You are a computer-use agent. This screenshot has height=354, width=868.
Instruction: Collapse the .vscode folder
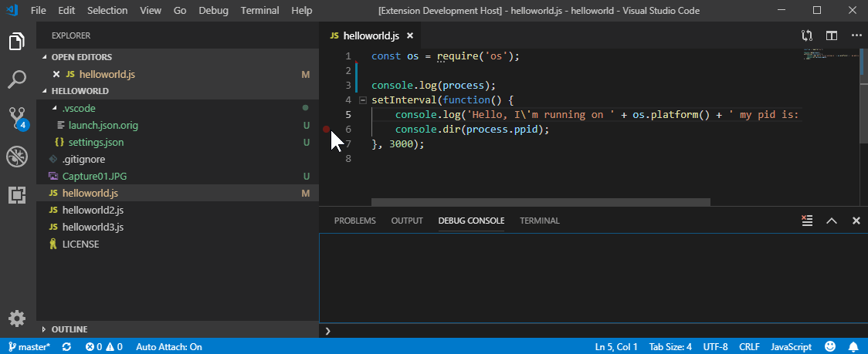(x=54, y=109)
